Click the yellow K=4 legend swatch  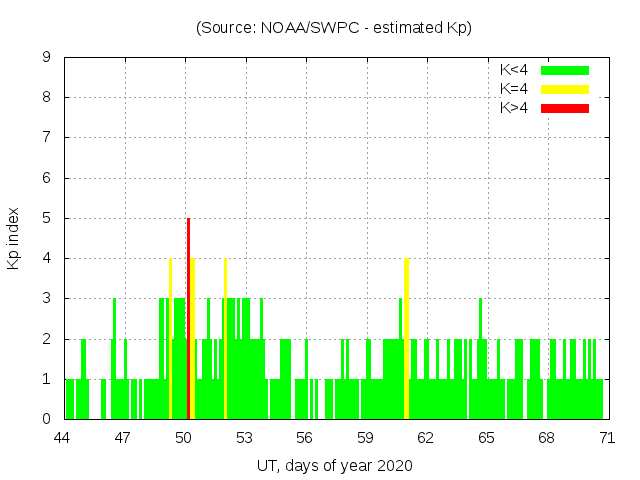click(565, 89)
